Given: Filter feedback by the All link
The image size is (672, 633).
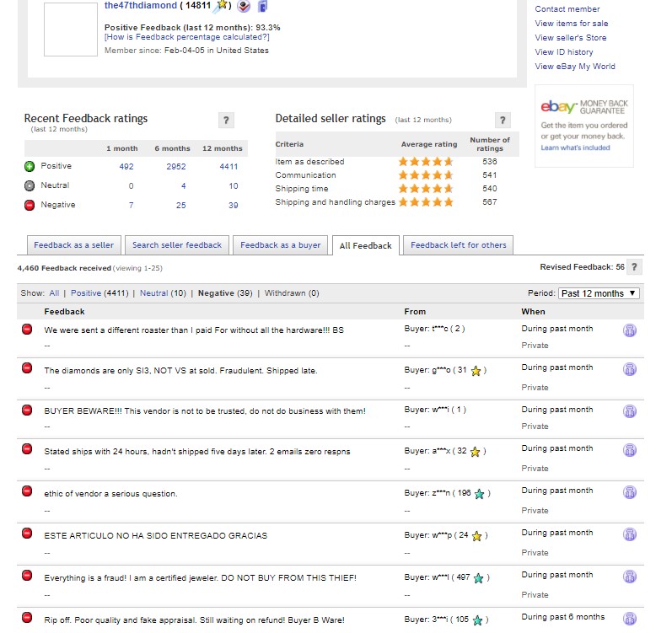Looking at the screenshot, I should point(54,293).
